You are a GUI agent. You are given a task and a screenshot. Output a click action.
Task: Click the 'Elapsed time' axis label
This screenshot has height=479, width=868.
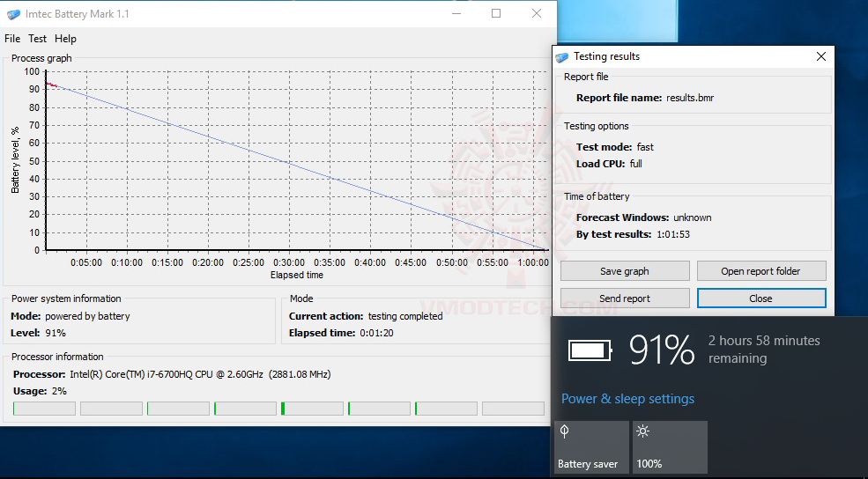tap(297, 275)
